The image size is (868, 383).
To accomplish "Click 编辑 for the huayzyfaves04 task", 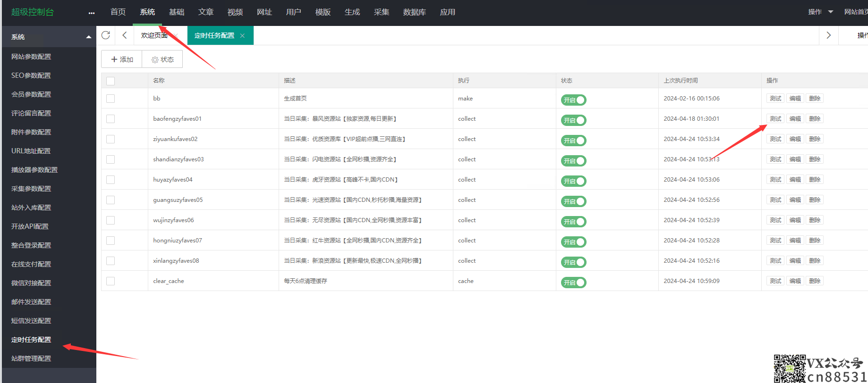I will (x=795, y=180).
